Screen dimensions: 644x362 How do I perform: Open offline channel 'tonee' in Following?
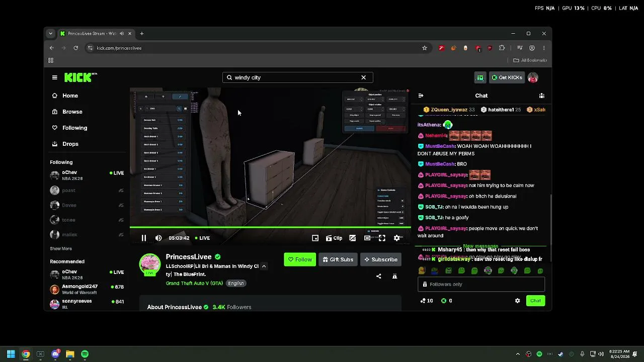[x=87, y=220]
